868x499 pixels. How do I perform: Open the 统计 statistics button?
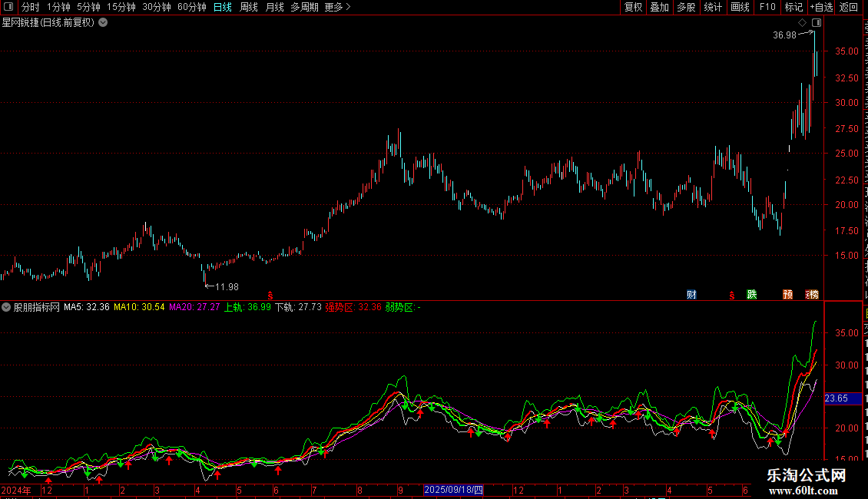pos(712,7)
